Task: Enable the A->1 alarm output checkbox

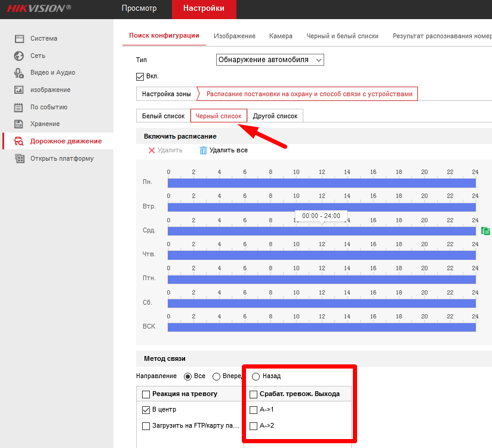Action: point(253,410)
